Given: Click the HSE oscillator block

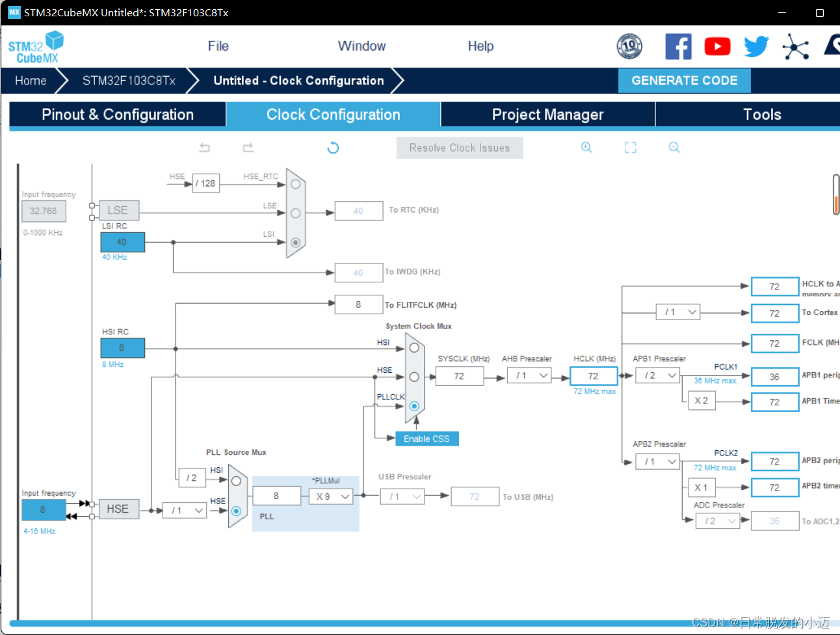Looking at the screenshot, I should (118, 509).
